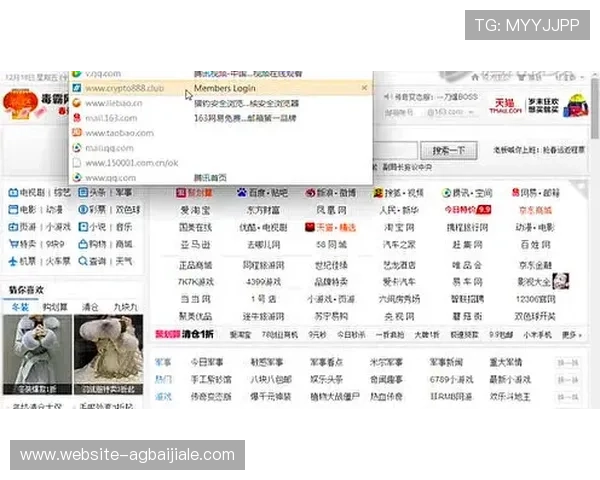Click the TV icon beside 电视剧
The width and height of the screenshot is (600, 480).
[x=13, y=193]
